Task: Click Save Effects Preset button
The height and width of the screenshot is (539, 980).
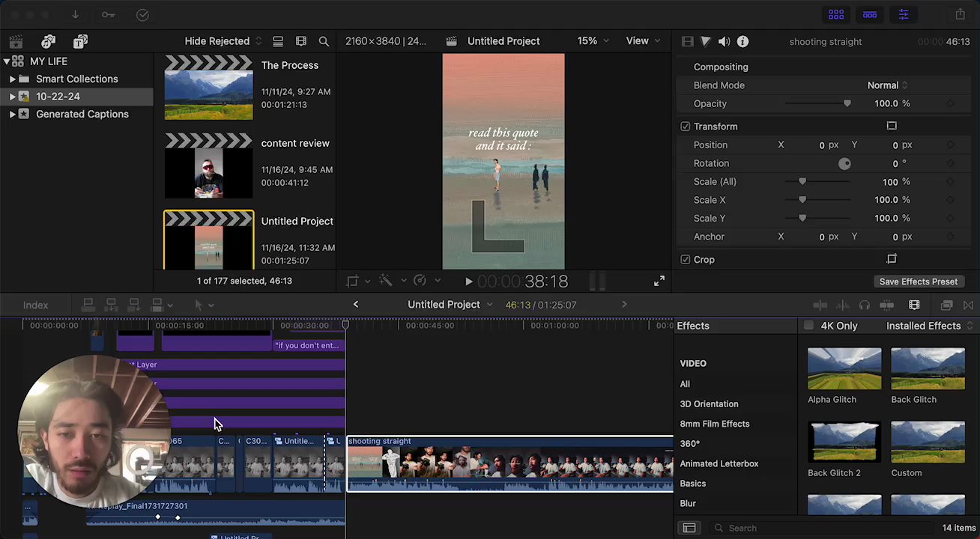Action: pyautogui.click(x=919, y=281)
